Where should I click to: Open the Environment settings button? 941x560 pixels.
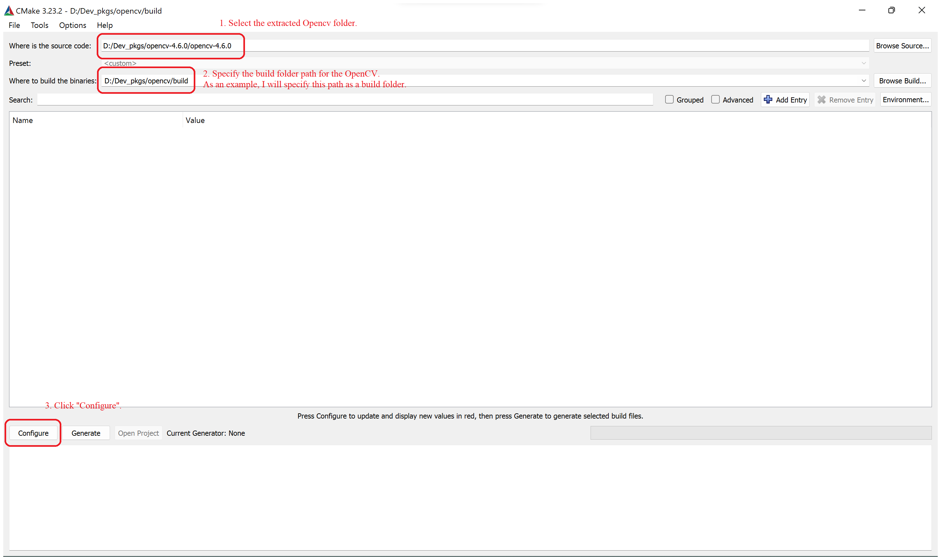click(905, 100)
